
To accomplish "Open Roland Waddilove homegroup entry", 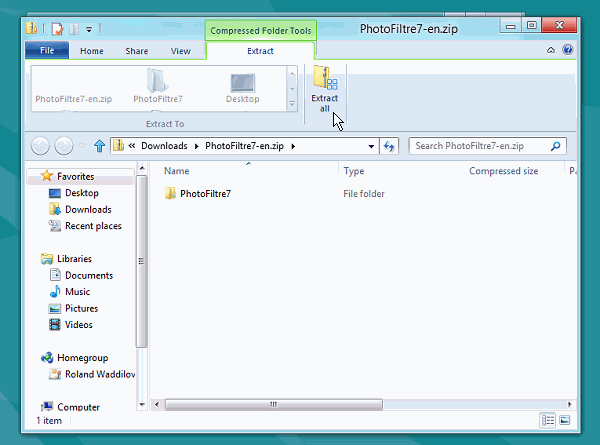I will click(100, 374).
